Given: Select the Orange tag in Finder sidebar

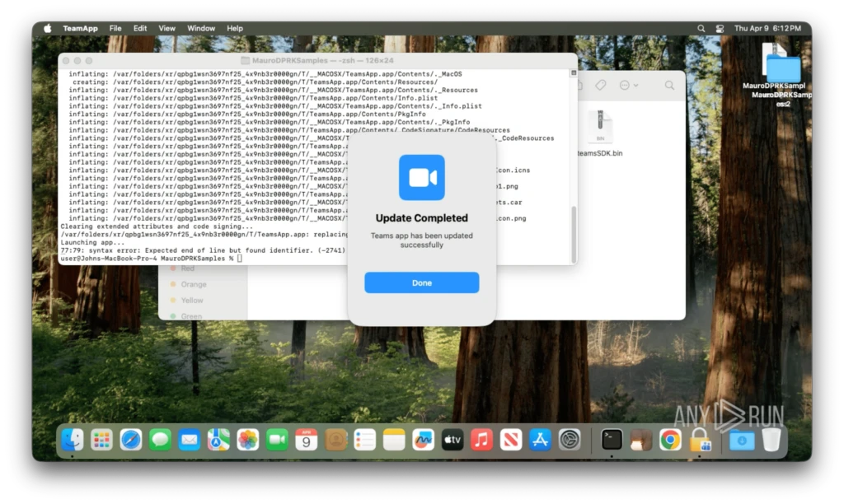Looking at the screenshot, I should [193, 284].
